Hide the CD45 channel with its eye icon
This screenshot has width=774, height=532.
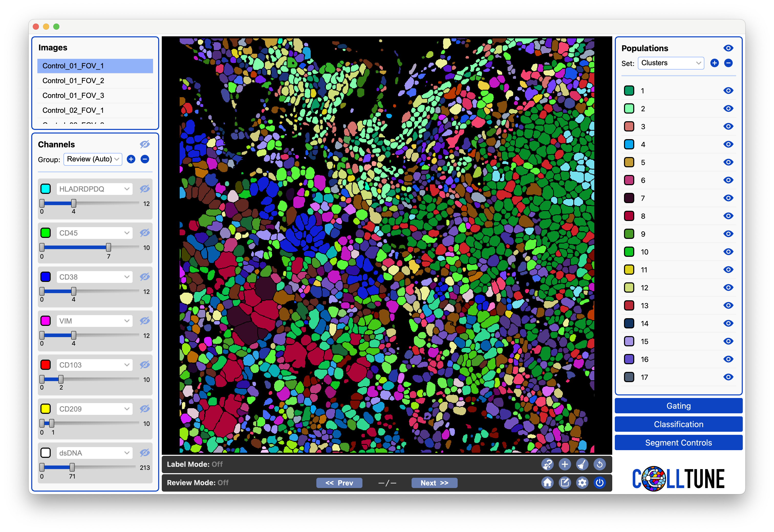(x=145, y=233)
